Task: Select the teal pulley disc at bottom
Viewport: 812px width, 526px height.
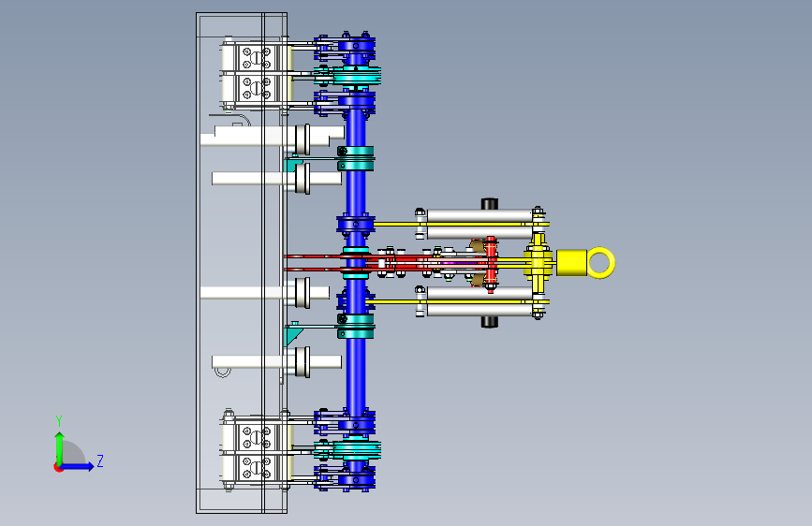Action: [x=358, y=450]
